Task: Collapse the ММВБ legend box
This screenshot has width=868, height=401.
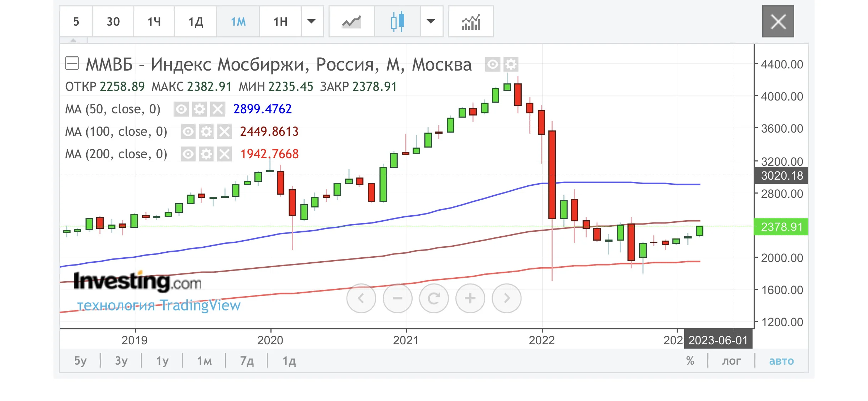Action: pyautogui.click(x=72, y=64)
